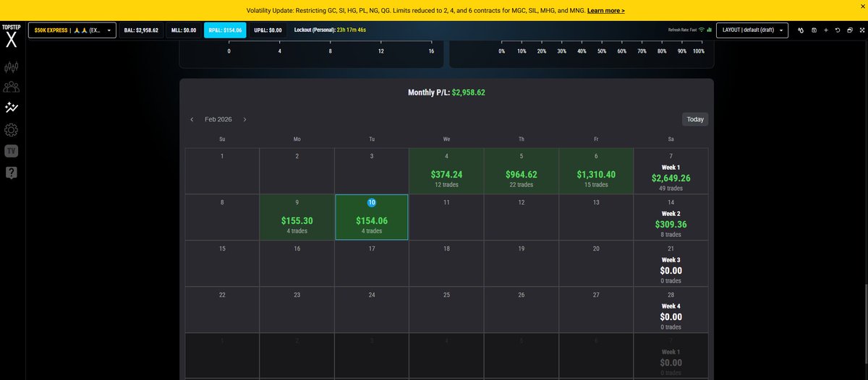The width and height of the screenshot is (868, 380).
Task: Select the empty Feb 11 calendar cell
Action: [x=446, y=217]
